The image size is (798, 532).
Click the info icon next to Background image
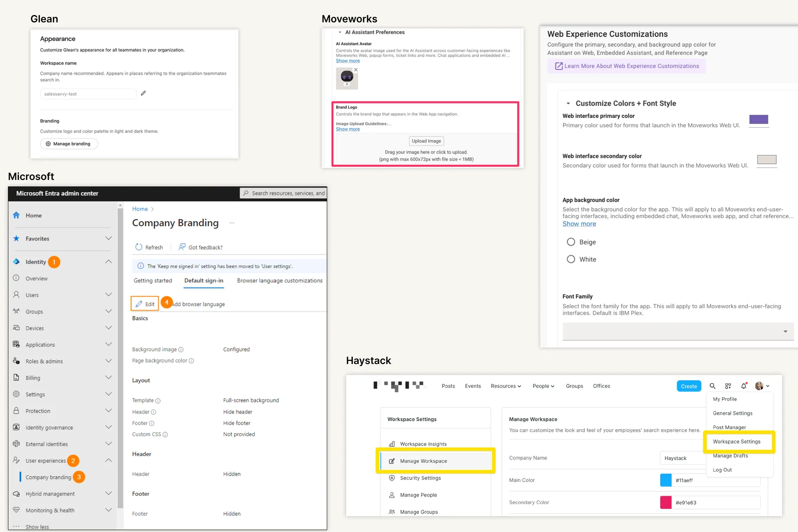[x=181, y=349]
